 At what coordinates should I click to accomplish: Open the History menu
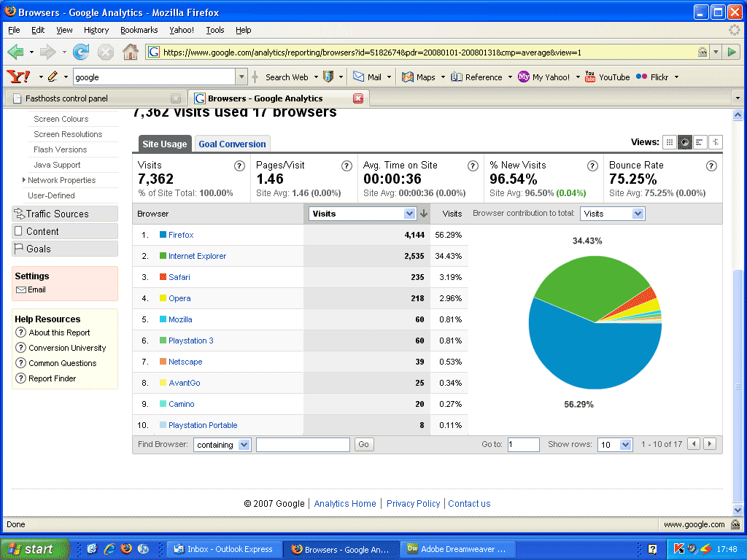pos(96,30)
